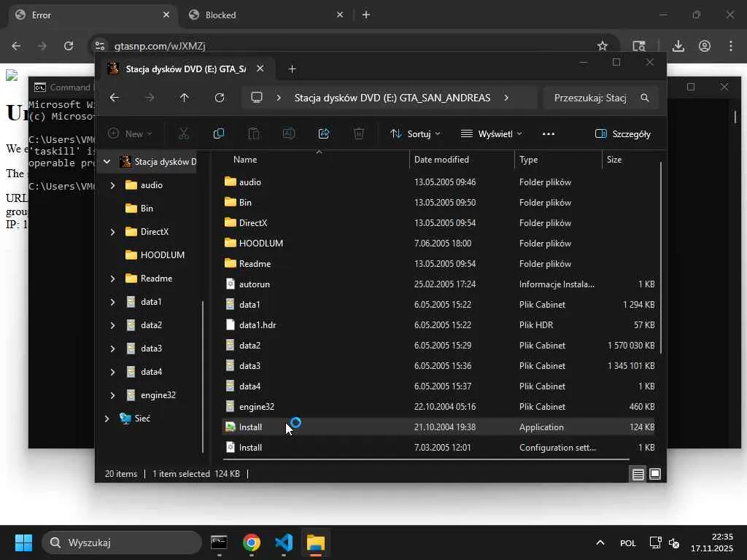Open Visual Studio Code from taskbar

[x=284, y=543]
